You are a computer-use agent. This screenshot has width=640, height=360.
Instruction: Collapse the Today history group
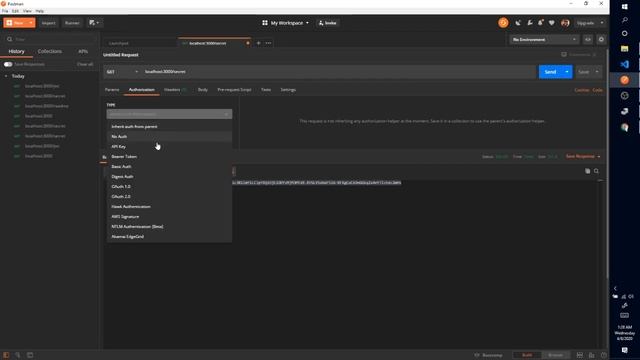coord(6,76)
